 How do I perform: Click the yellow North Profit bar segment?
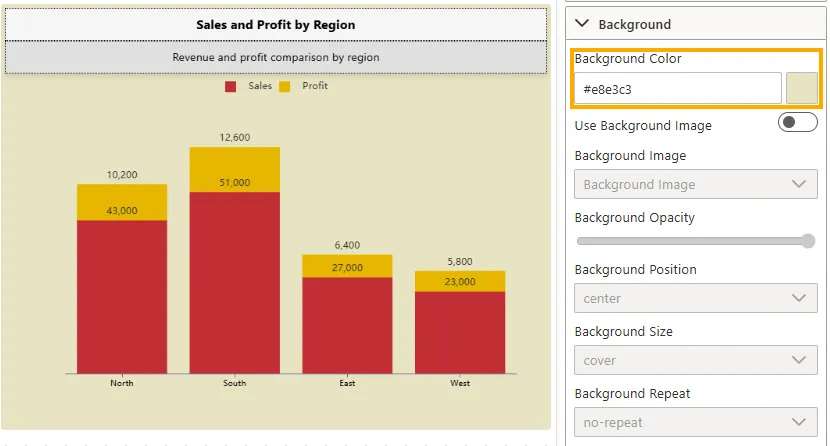click(x=122, y=200)
